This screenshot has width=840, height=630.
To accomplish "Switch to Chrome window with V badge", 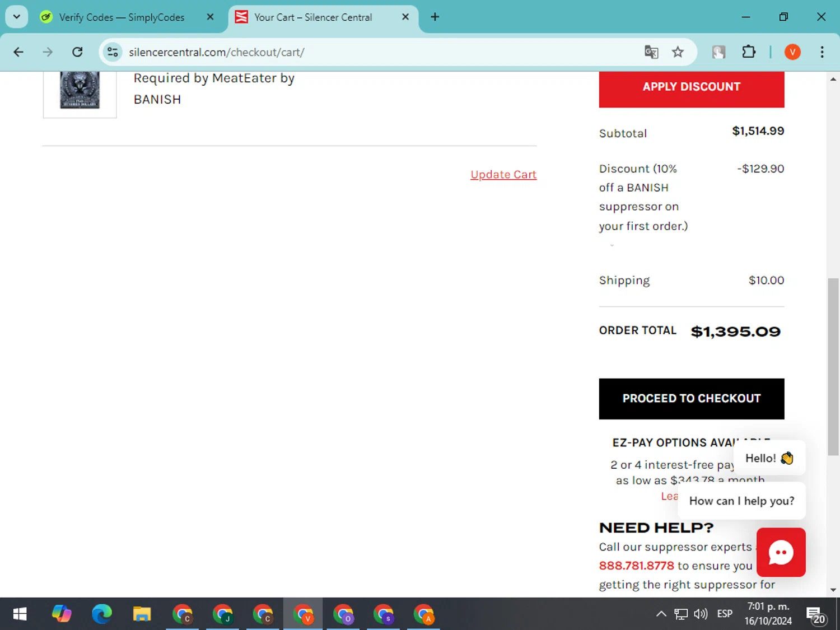I will (x=303, y=614).
